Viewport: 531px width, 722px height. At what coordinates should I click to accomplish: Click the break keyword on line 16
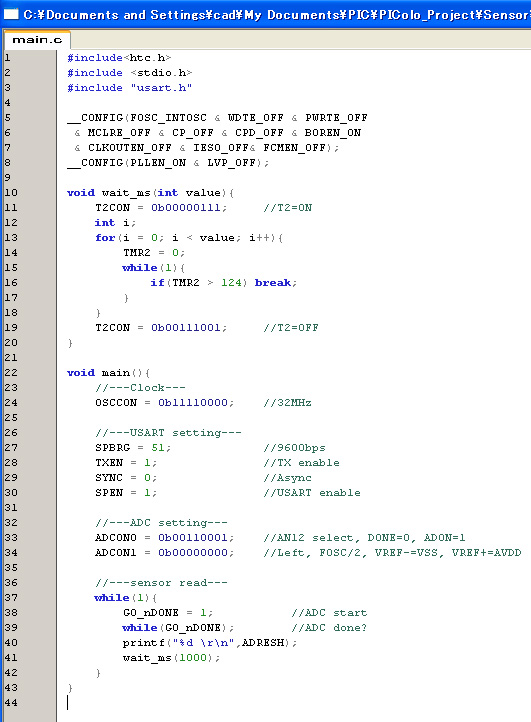pos(273,282)
